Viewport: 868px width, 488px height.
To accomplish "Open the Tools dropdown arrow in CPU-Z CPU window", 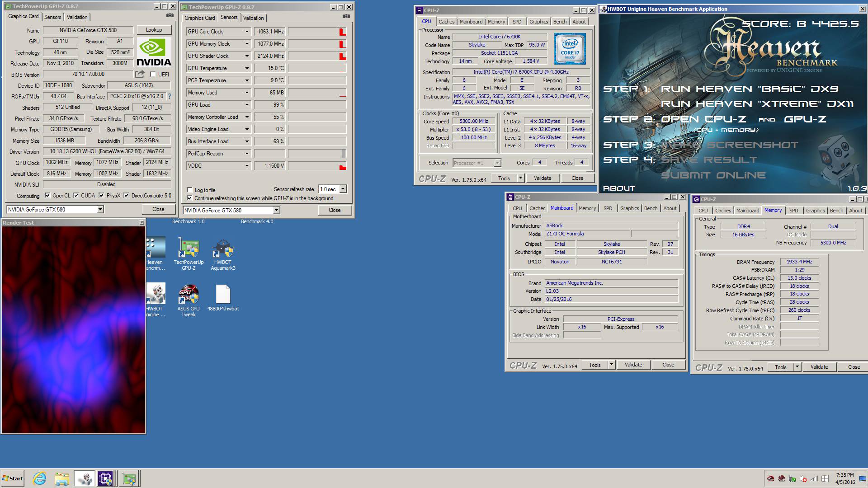I will pos(520,178).
